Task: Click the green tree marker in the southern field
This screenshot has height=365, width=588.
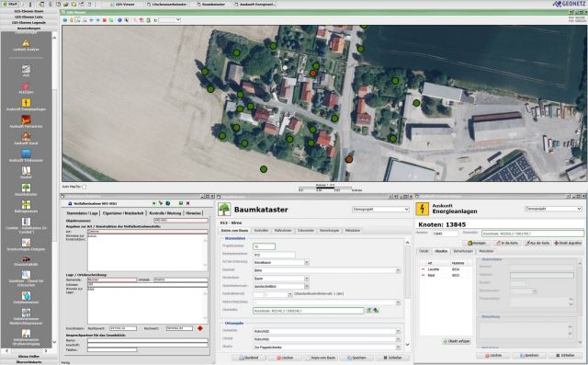Action: point(264,169)
